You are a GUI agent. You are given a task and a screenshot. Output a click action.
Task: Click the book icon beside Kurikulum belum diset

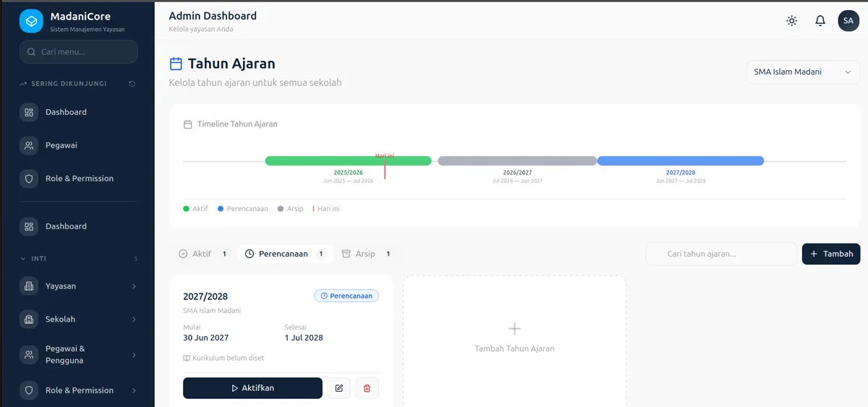coord(187,358)
